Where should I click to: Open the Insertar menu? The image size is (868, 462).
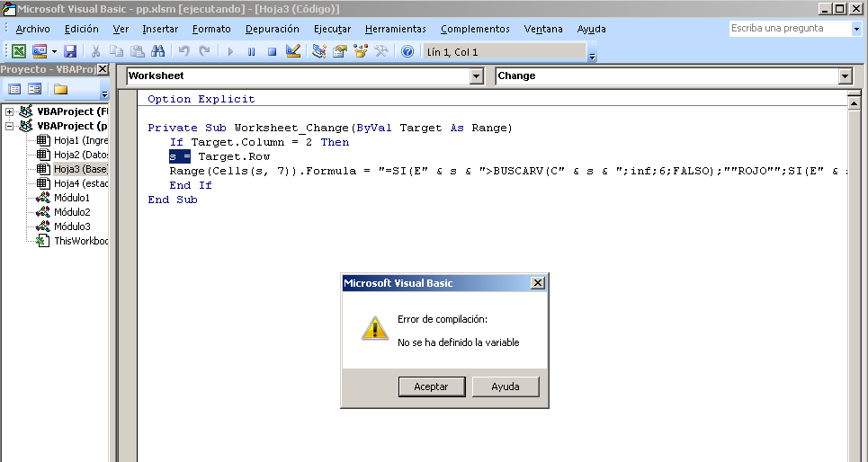point(160,29)
